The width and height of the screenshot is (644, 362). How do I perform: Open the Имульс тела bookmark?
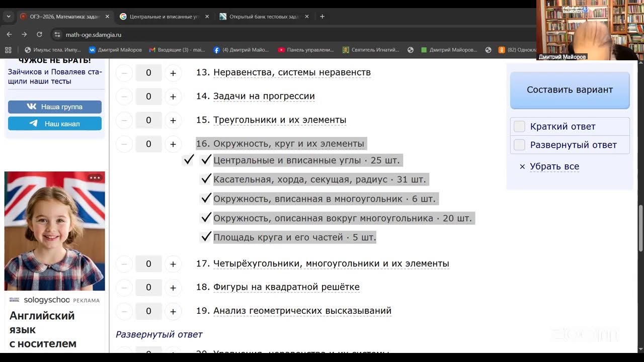click(x=52, y=50)
